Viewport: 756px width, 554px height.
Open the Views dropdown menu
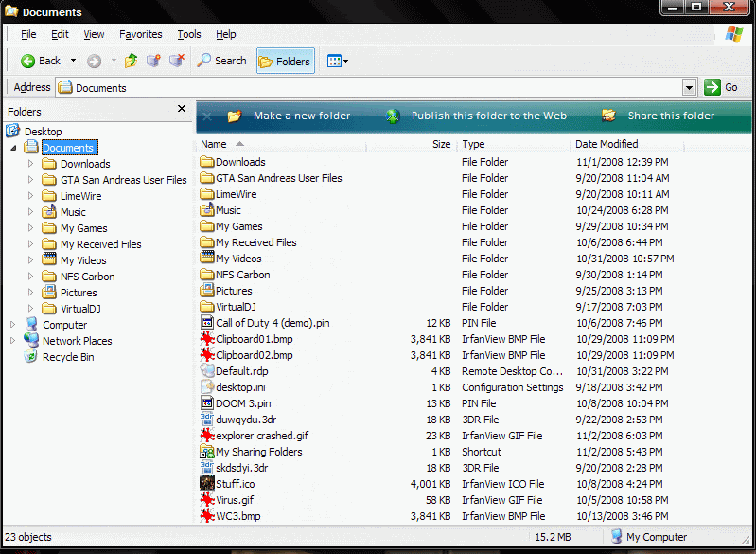point(338,61)
